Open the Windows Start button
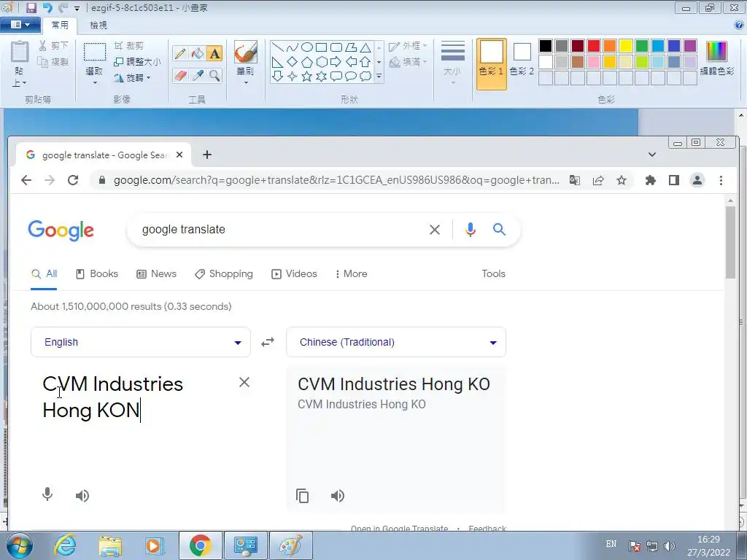Screen dimensions: 747x560 19,545
